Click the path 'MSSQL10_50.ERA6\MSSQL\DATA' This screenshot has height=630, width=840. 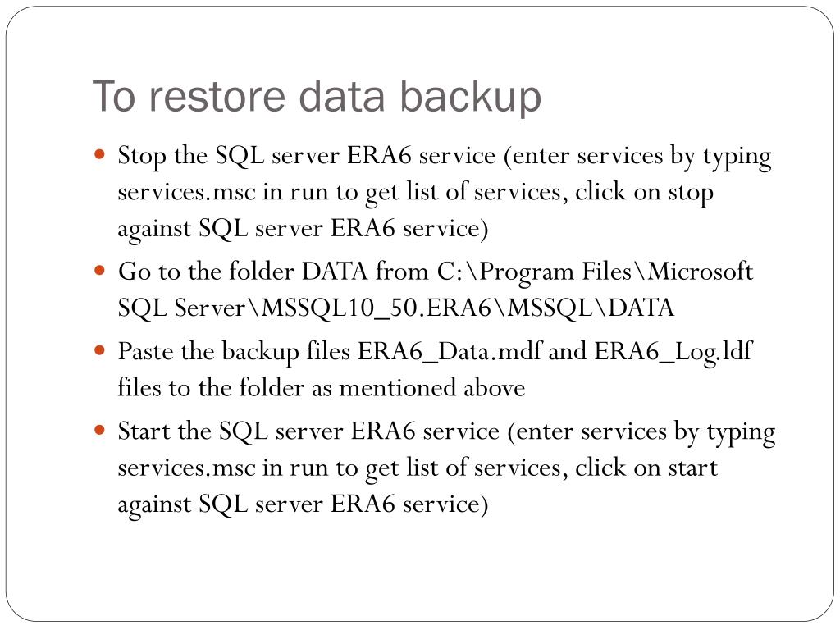click(467, 309)
